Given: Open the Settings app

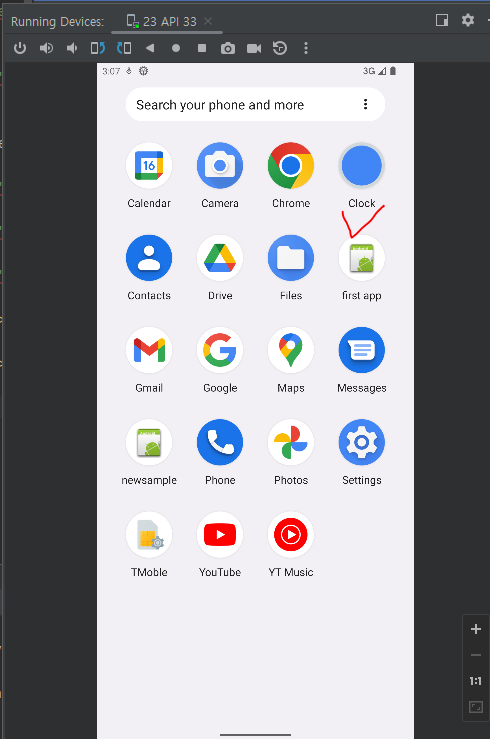Looking at the screenshot, I should 362,442.
